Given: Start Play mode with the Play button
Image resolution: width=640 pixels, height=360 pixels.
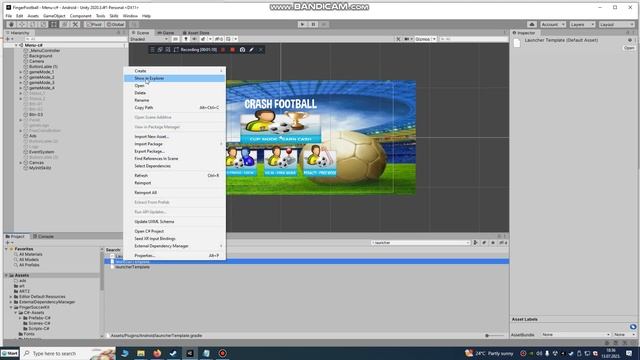Looking at the screenshot, I should tap(302, 24).
